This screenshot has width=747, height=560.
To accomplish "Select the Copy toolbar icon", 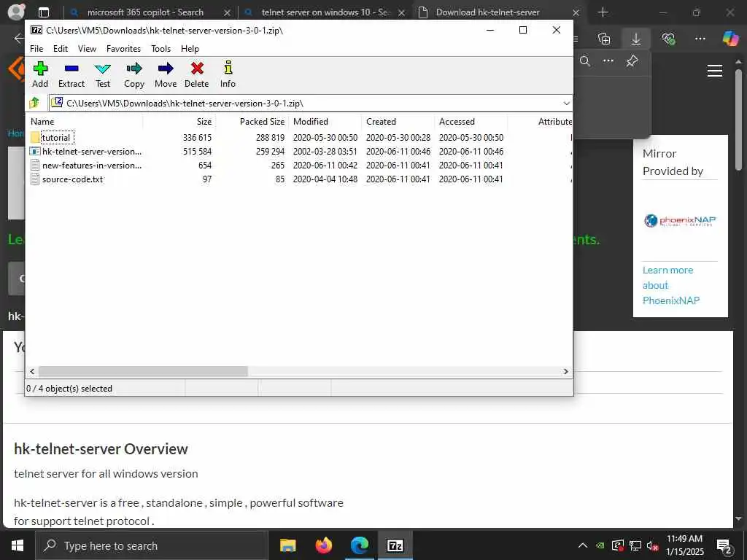I will (134, 69).
